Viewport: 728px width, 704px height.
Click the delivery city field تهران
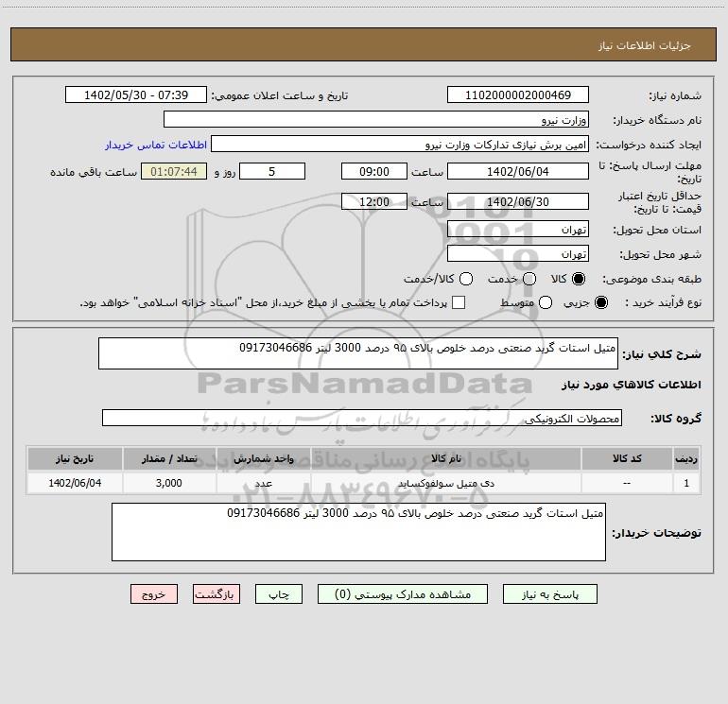pos(518,253)
